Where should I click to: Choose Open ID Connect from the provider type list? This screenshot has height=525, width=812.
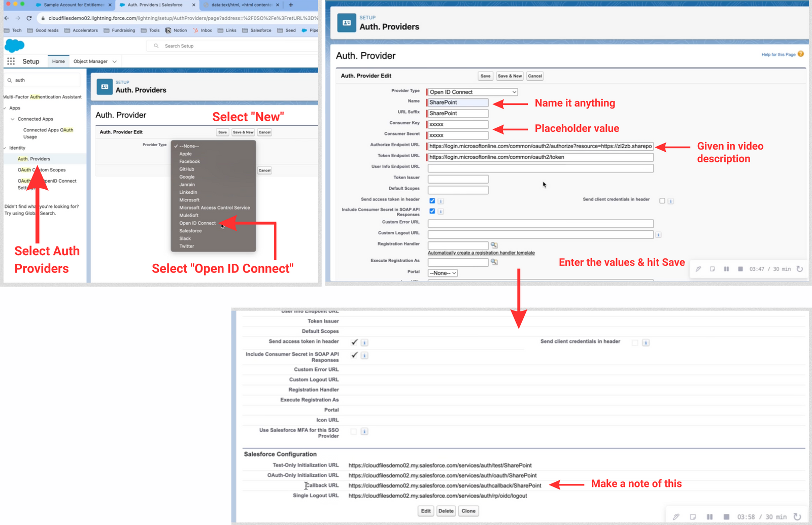(197, 223)
